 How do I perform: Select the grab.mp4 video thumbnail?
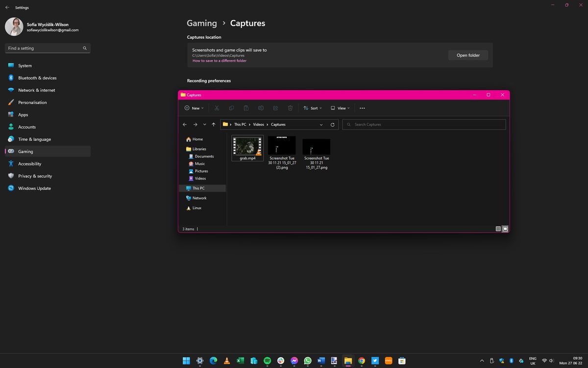(247, 146)
